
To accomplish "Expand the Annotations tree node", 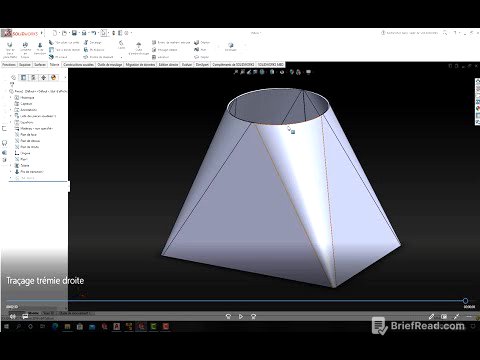I will tap(11, 110).
